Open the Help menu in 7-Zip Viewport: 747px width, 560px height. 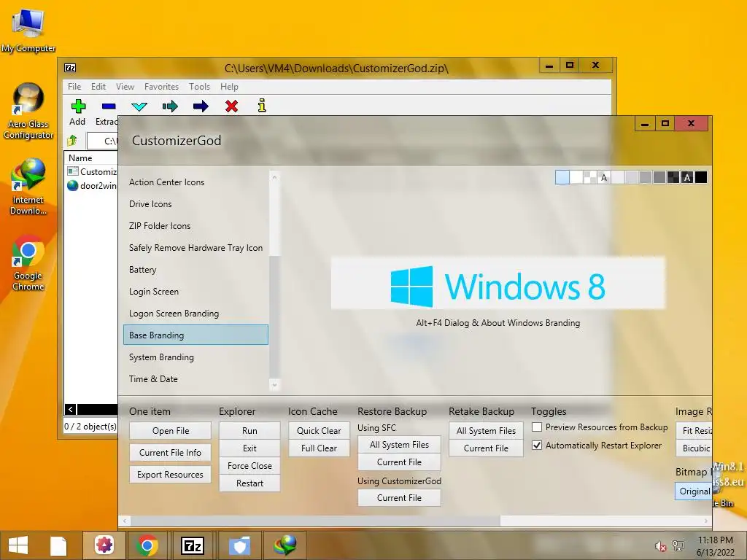229,87
